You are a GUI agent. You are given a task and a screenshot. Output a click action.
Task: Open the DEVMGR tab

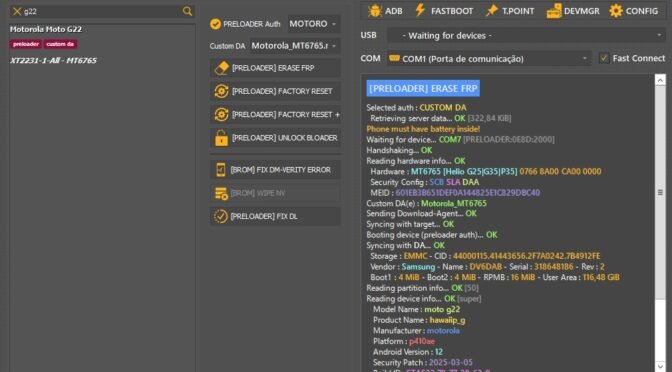click(573, 11)
